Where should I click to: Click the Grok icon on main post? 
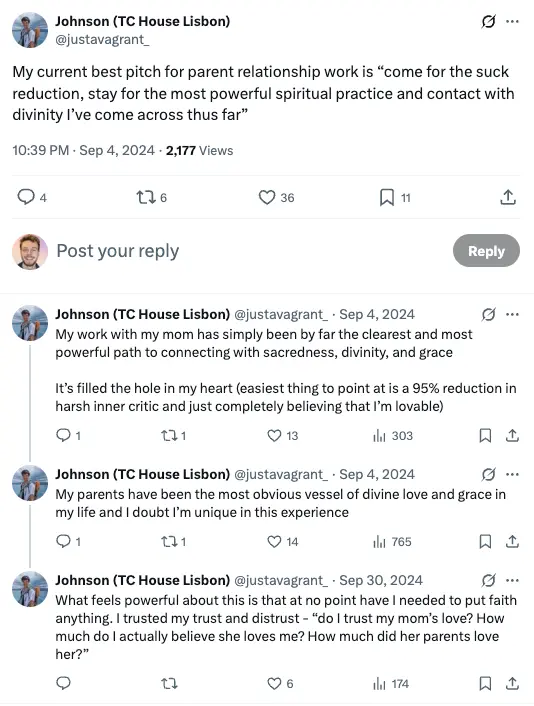point(489,21)
